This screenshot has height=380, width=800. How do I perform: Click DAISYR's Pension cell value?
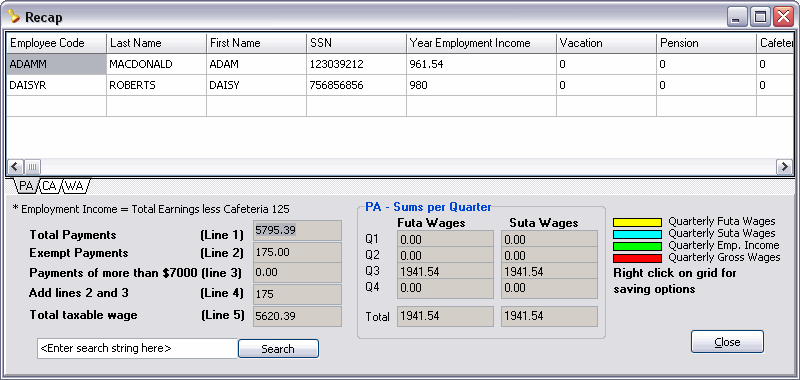point(707,85)
